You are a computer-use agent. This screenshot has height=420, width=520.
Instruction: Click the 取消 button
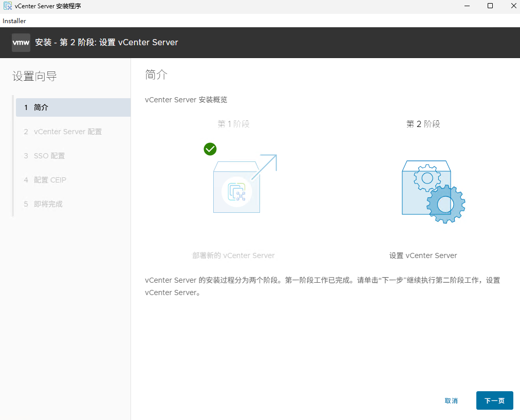[x=451, y=400]
